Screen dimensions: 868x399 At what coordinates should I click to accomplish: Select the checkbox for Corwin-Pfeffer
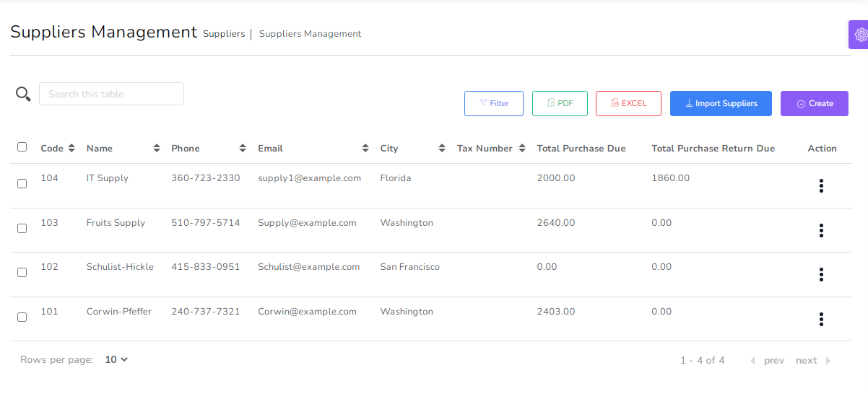pos(22,317)
